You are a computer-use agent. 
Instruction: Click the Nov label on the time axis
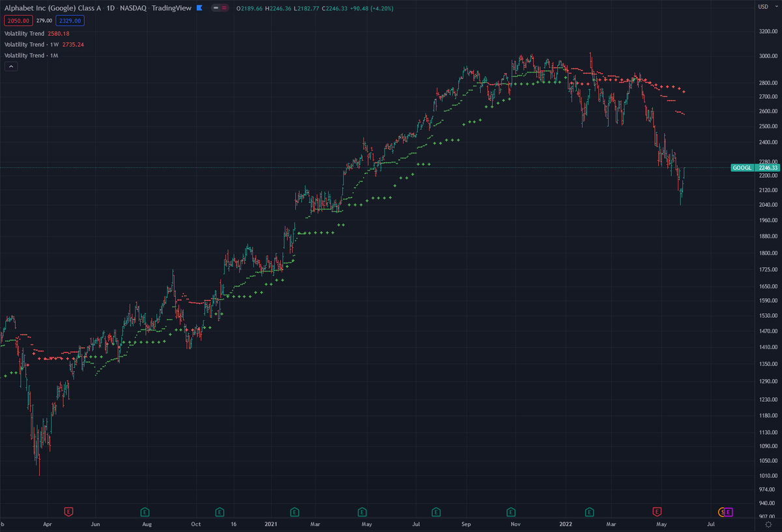[x=515, y=524]
